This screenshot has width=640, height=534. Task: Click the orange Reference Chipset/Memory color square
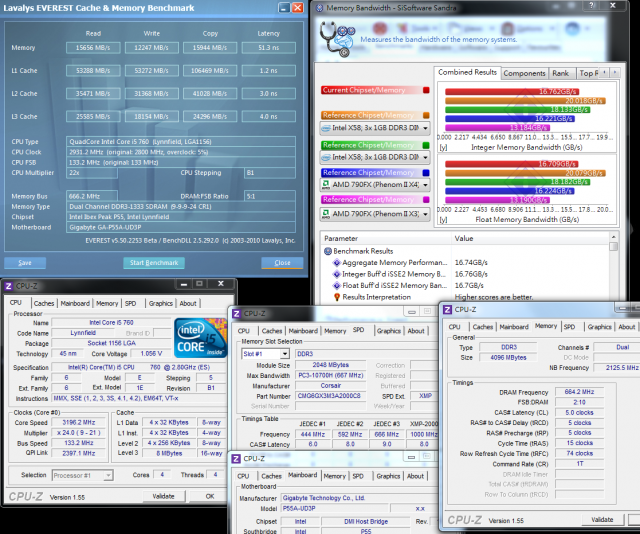[x=426, y=116]
